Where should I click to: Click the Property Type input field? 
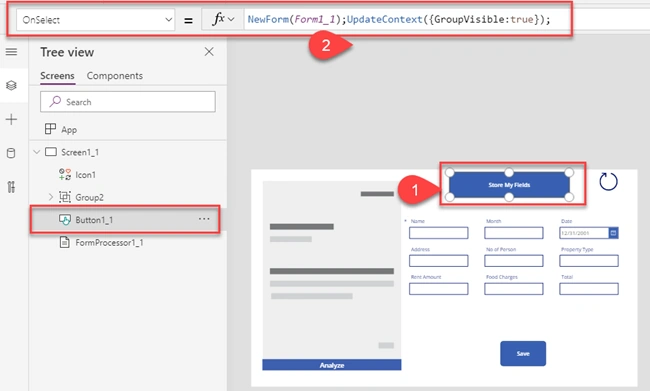(589, 260)
